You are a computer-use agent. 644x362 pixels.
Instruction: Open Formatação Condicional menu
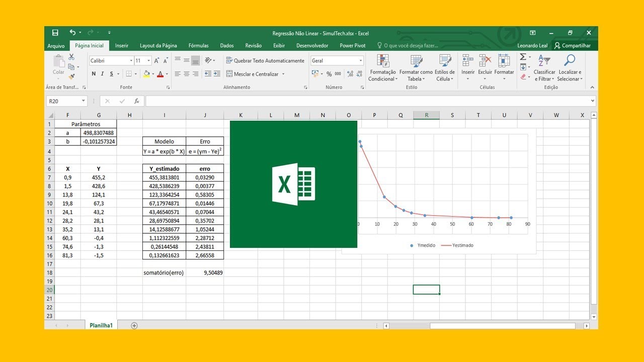click(x=382, y=68)
